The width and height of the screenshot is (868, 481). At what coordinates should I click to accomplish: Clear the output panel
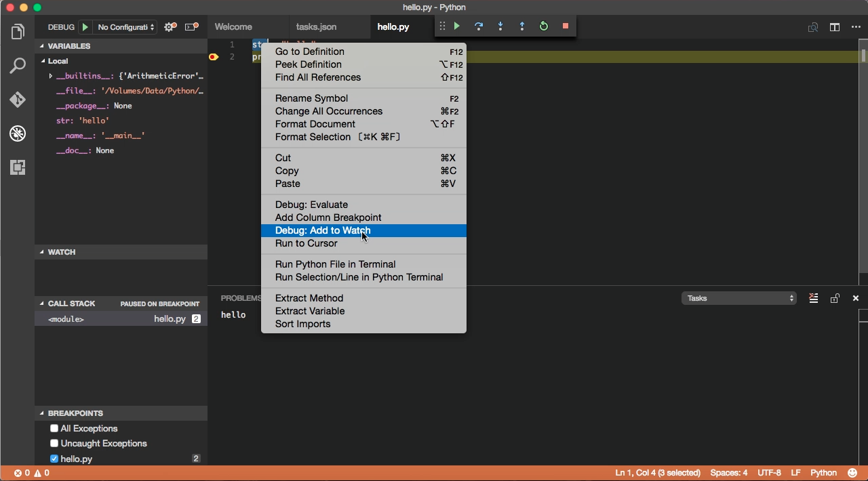[813, 298]
